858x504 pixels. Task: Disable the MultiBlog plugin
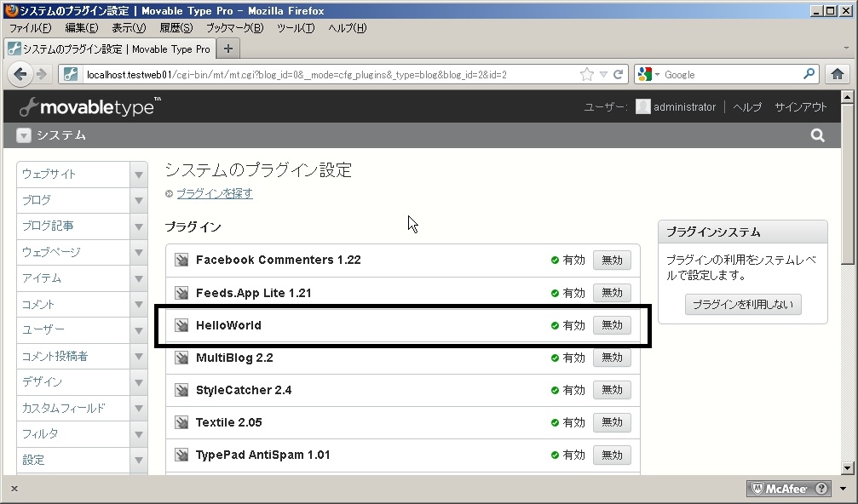click(612, 358)
